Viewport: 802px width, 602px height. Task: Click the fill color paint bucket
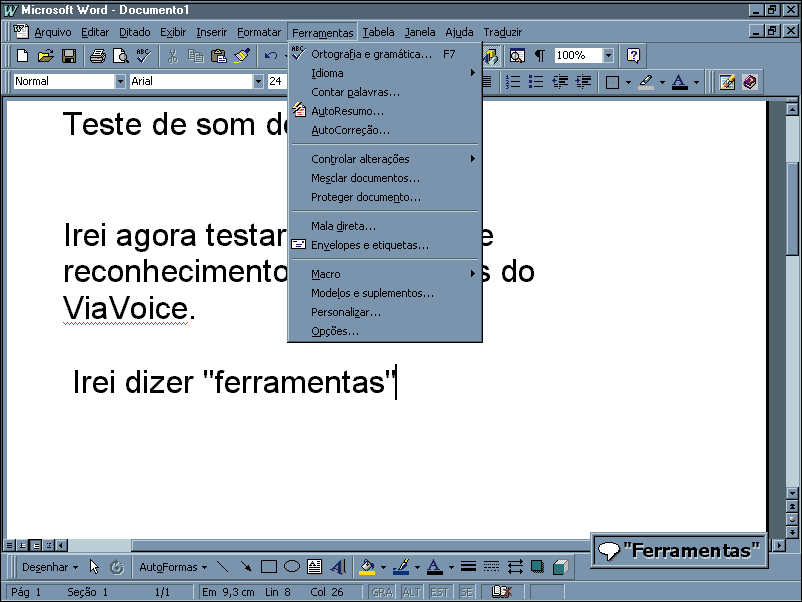[x=367, y=567]
